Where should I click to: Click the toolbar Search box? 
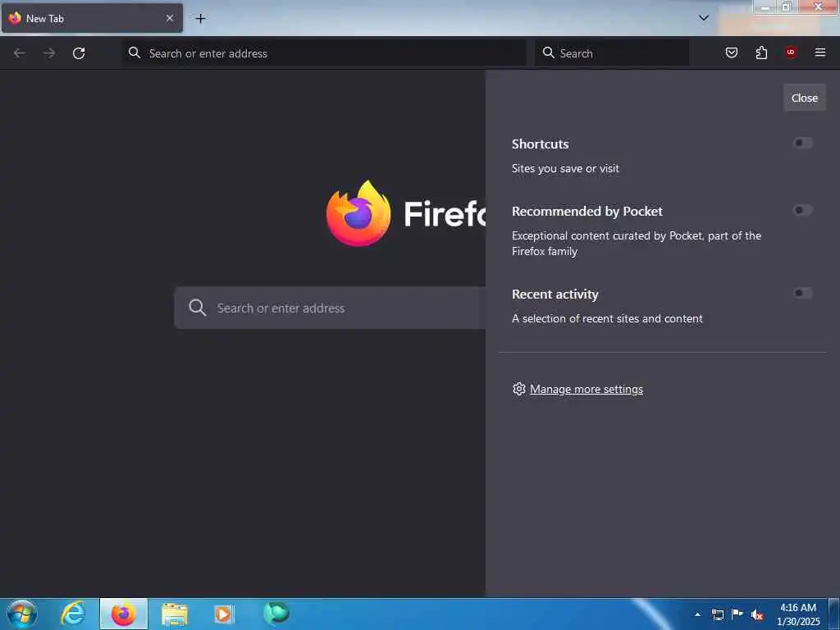(612, 53)
